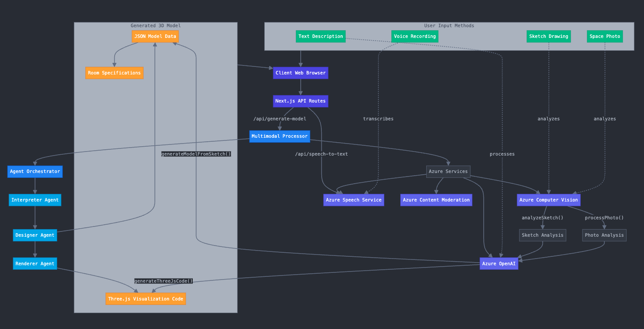Image resolution: width=644 pixels, height=329 pixels.
Task: Expand the Azure Services group node
Action: (448, 171)
